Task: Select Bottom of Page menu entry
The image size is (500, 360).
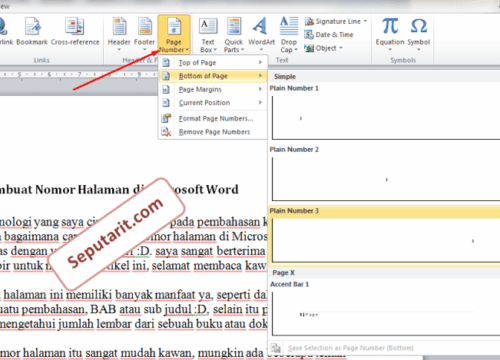Action: [x=213, y=76]
